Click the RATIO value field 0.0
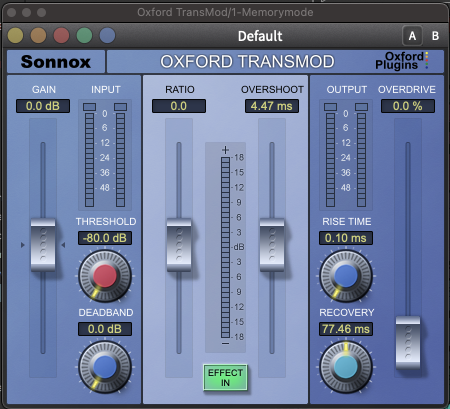The height and width of the screenshot is (409, 450). (x=179, y=106)
